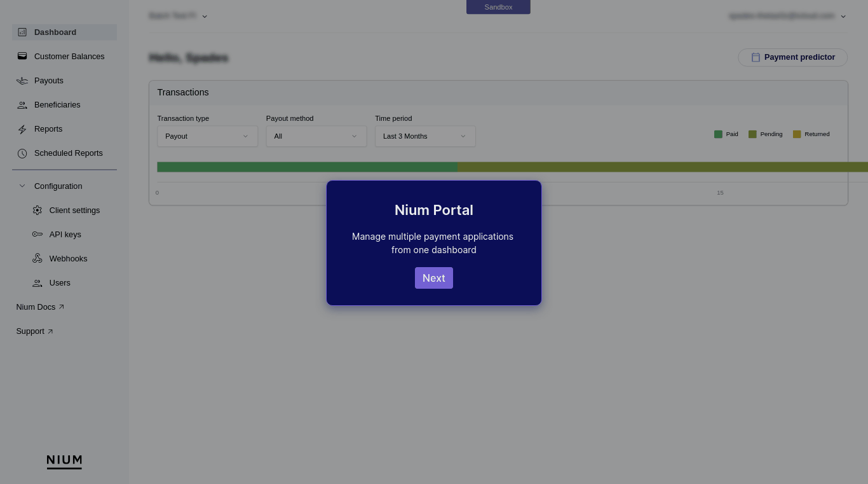Toggle the Pending legend item
Image resolution: width=868 pixels, height=484 pixels.
(x=765, y=134)
